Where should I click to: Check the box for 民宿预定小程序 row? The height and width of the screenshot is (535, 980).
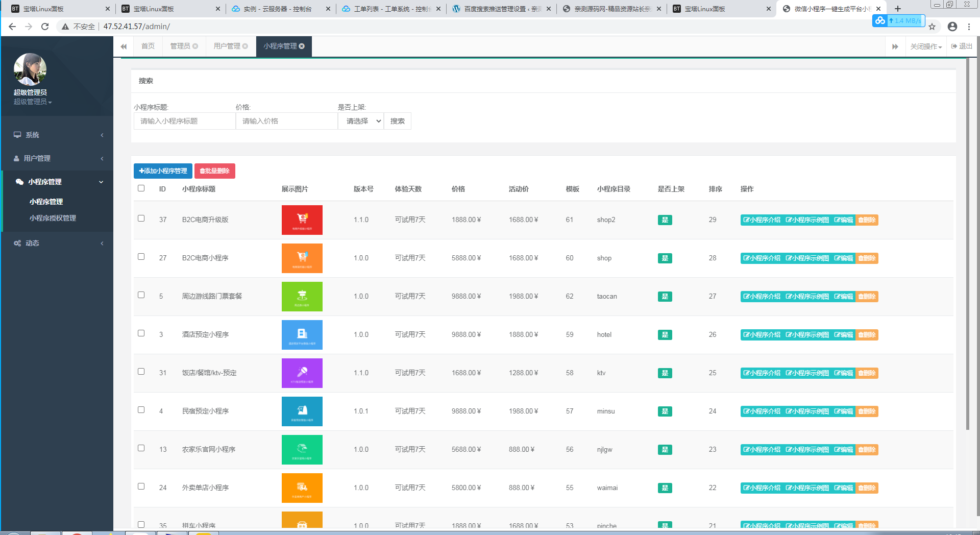pyautogui.click(x=141, y=410)
